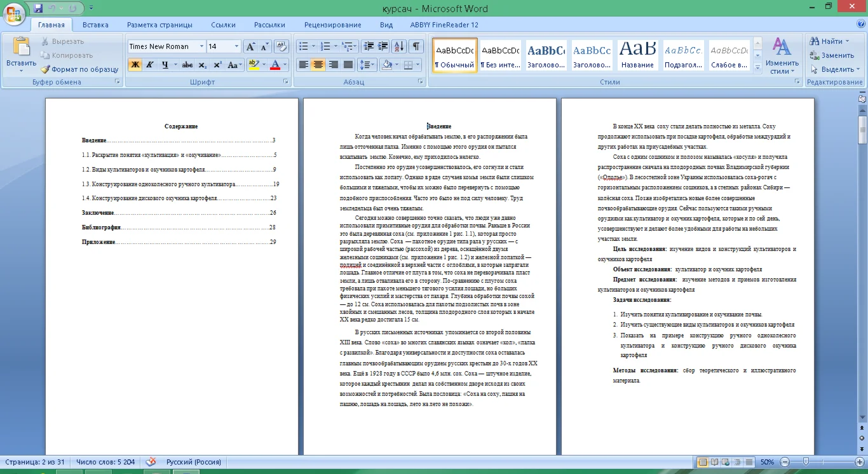Click the Strikethrough abc icon
Image resolution: width=868 pixels, height=474 pixels.
click(187, 65)
